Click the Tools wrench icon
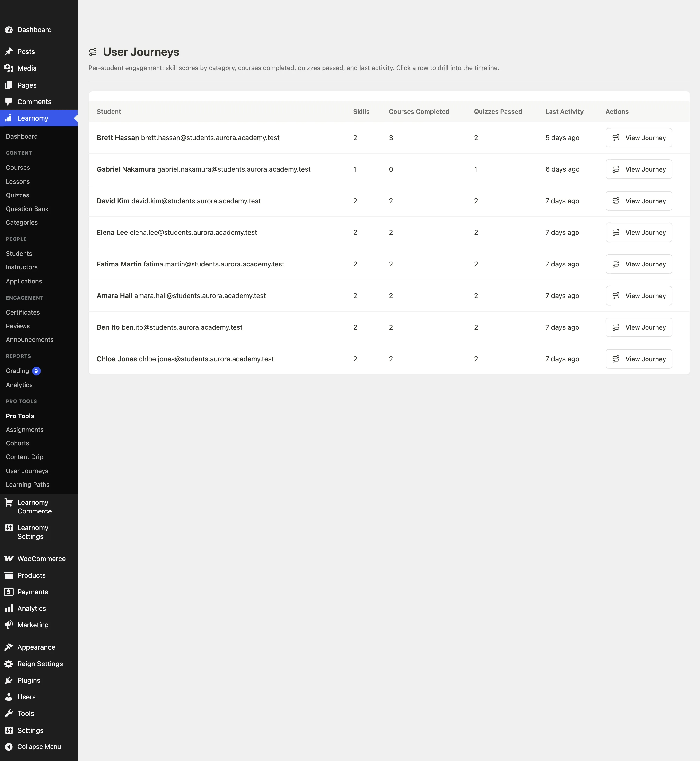Screen dimensions: 700x761 (9, 714)
